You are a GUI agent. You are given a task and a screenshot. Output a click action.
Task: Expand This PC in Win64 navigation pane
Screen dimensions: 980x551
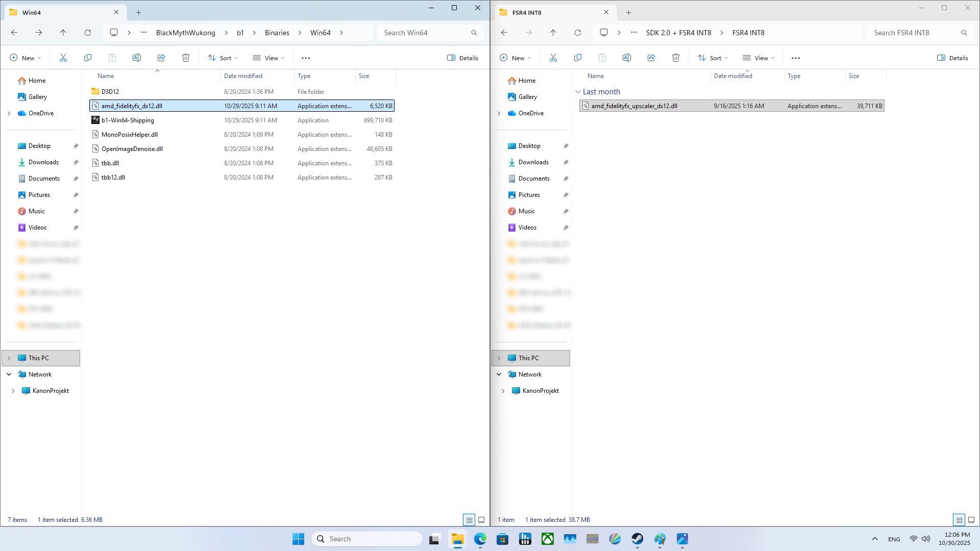pyautogui.click(x=9, y=358)
